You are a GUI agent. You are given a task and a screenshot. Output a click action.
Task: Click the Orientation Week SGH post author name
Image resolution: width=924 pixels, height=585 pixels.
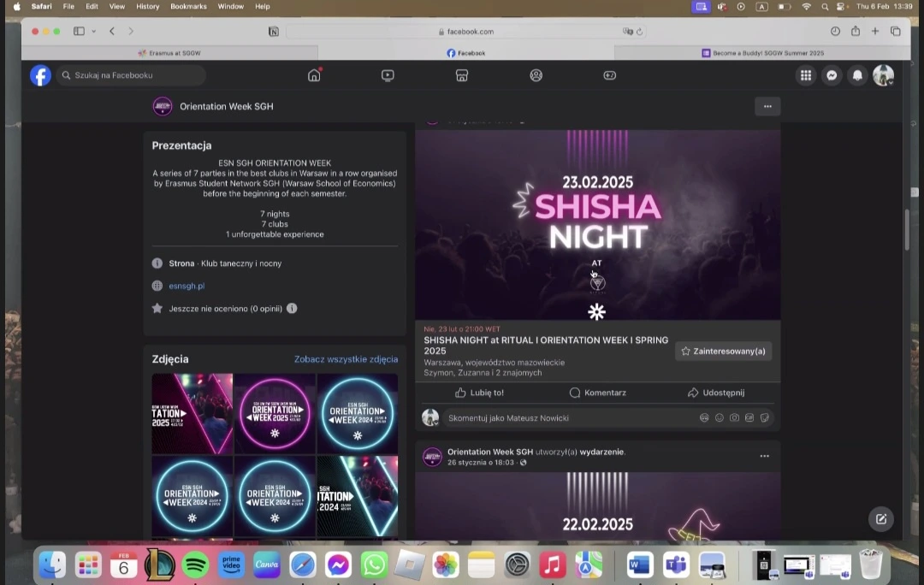pyautogui.click(x=489, y=452)
